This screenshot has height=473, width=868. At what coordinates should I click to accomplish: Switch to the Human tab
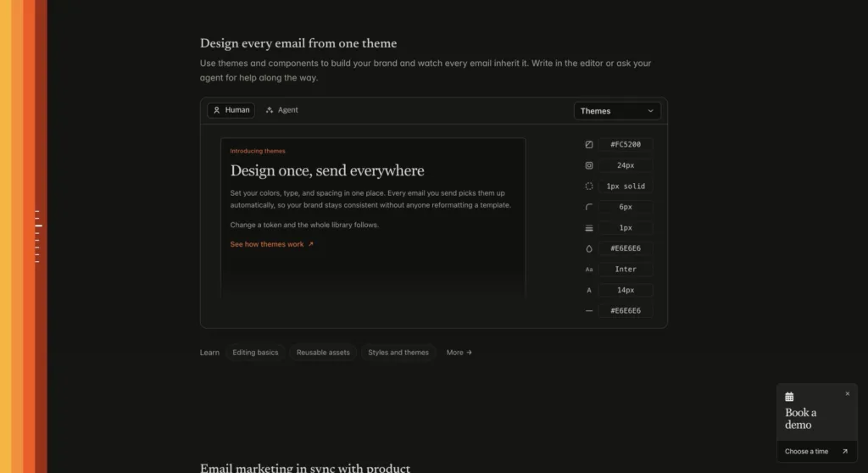(x=231, y=110)
